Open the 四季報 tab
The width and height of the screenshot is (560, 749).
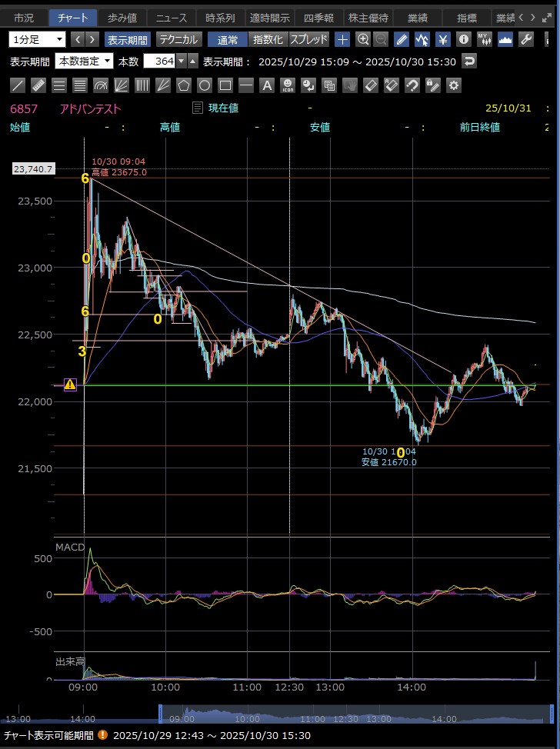coord(317,18)
